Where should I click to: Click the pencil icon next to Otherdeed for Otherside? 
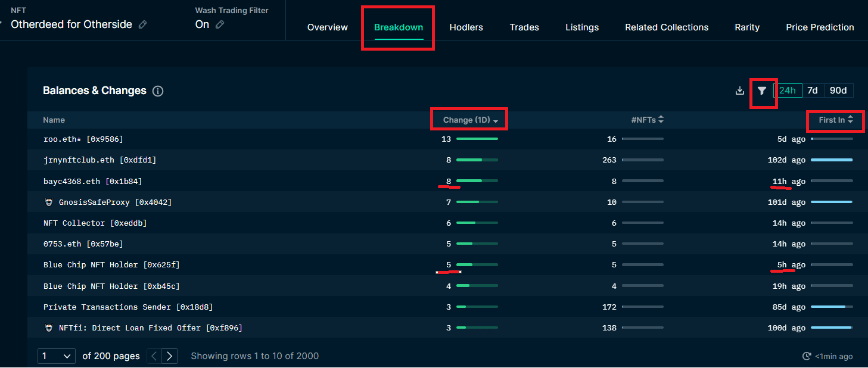142,24
